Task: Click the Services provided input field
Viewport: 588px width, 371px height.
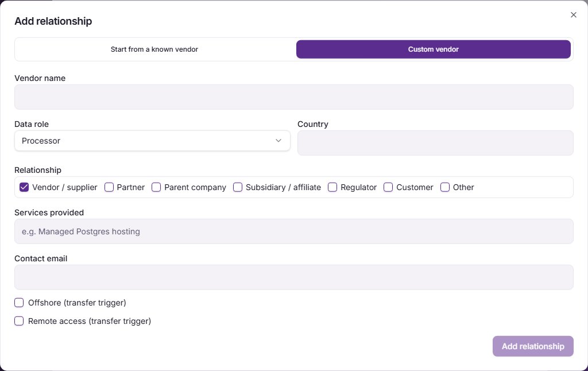Action: click(x=293, y=231)
